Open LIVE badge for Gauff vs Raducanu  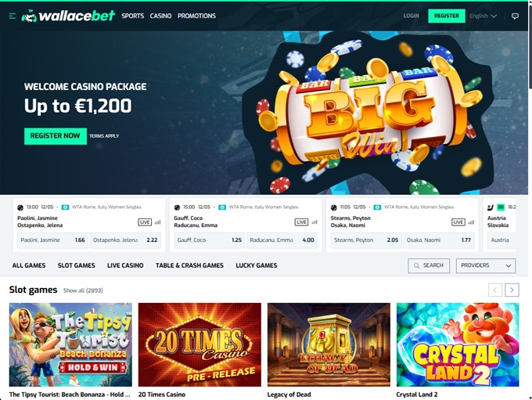coord(302,222)
